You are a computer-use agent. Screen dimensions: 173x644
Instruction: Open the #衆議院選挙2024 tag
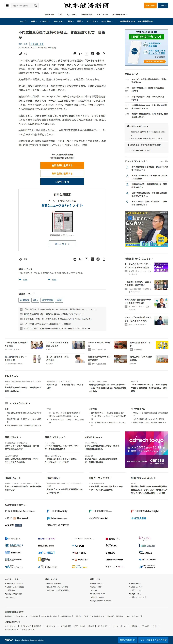127,22
